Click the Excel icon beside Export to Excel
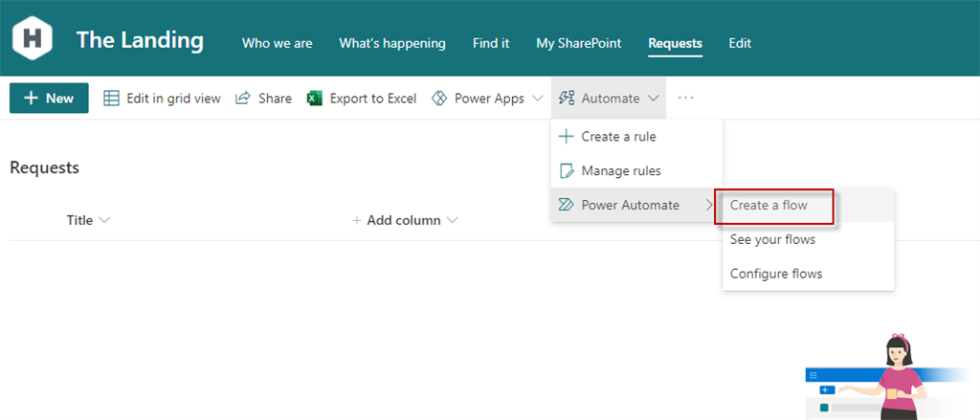This screenshot has height=420, width=980. pos(314,99)
